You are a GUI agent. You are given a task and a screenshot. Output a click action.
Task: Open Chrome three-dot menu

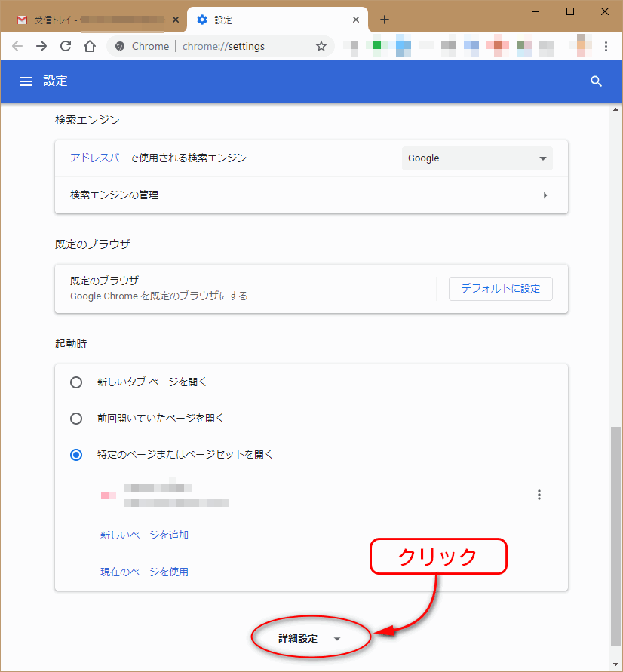point(606,46)
